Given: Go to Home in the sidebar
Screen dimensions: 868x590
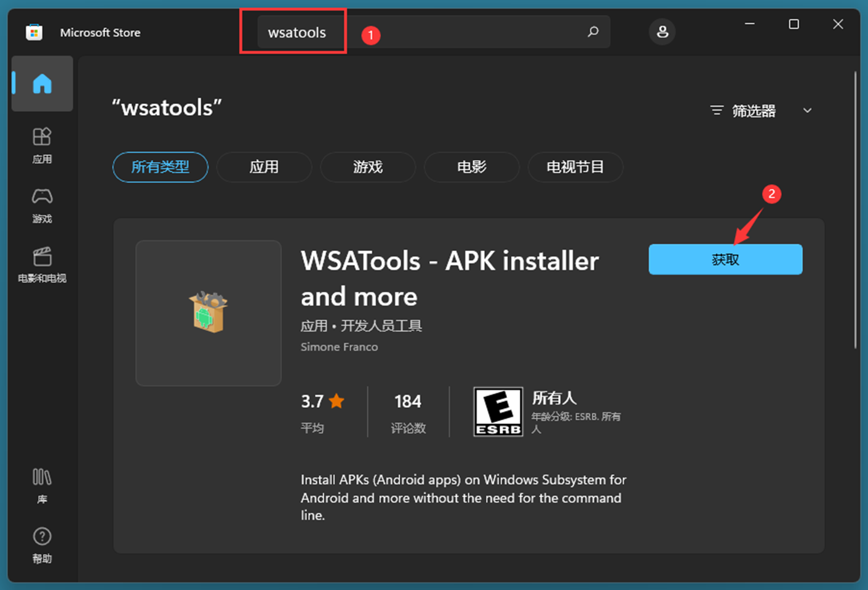Looking at the screenshot, I should point(42,84).
